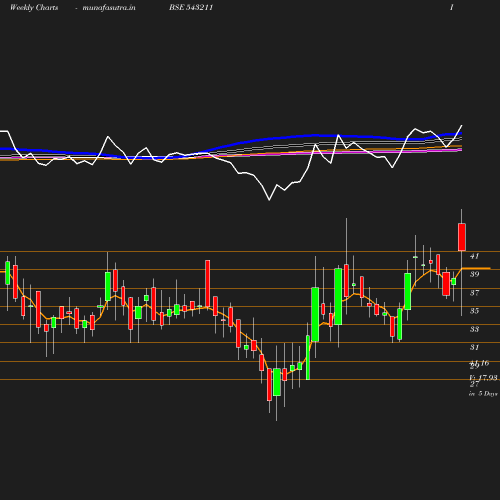
Task: Click the price axis label 39
Action: 474,274
